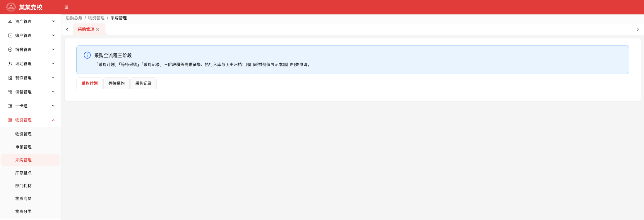
Task: Open the 物资专员 submenu item
Action: click(x=31, y=199)
